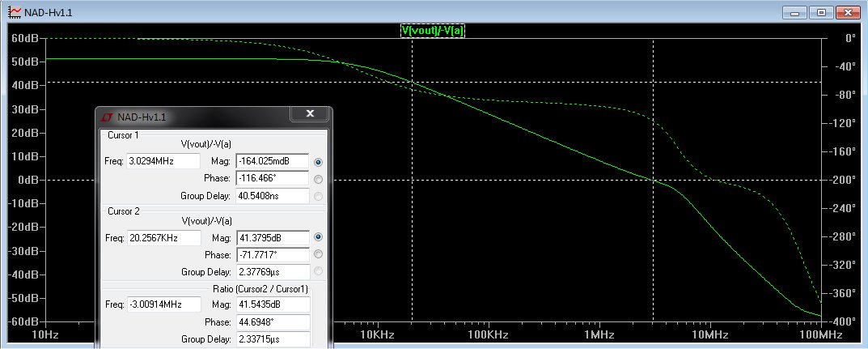Image resolution: width=868 pixels, height=349 pixels.
Task: Click Cursor 1 Group Delay field 40.5408ns
Action: 273,195
